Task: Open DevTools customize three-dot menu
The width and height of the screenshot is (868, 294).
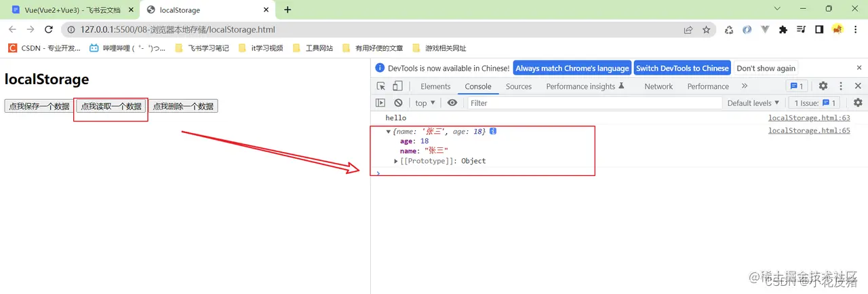Action: pyautogui.click(x=841, y=86)
